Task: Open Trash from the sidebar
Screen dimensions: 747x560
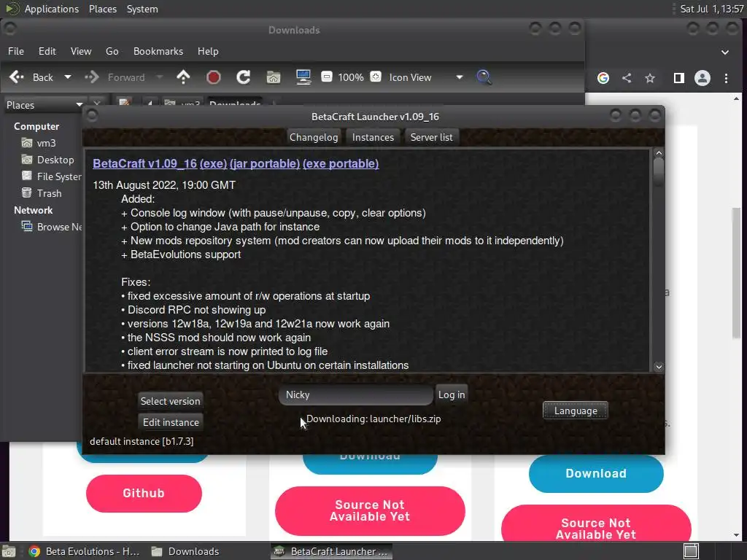Action: tap(42, 192)
